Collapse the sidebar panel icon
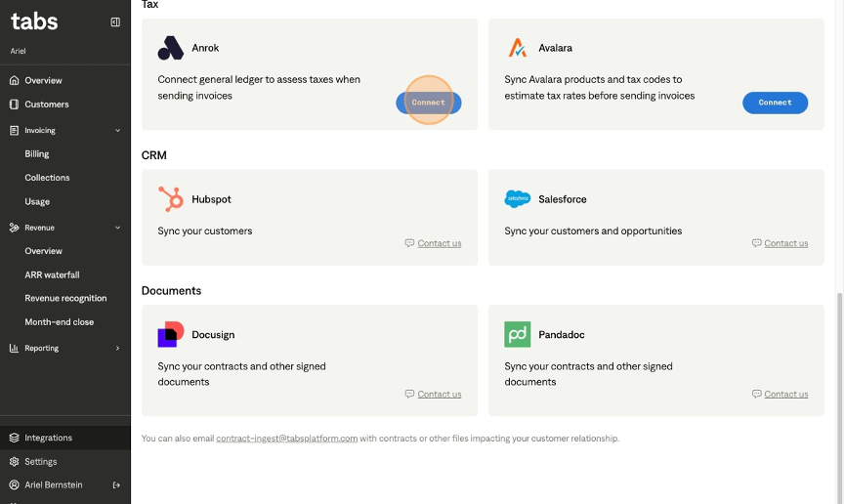Screen dimensions: 844x504 115,21
